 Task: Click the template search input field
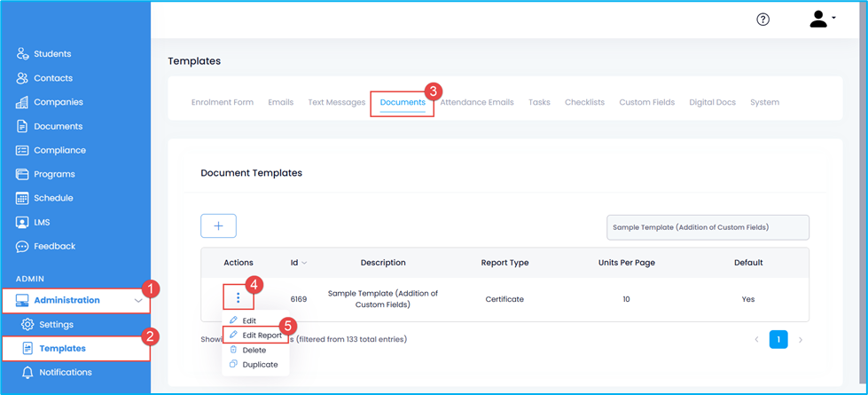pyautogui.click(x=707, y=227)
